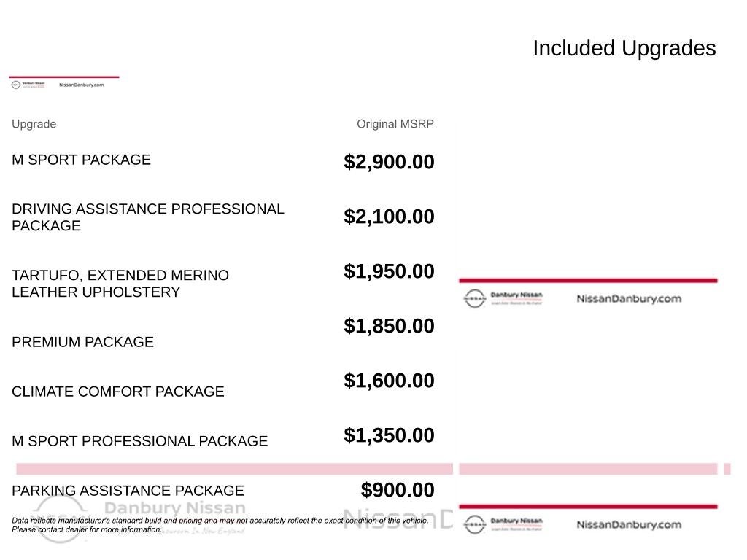Click the Upgrade column header
The image size is (747, 560).
pyautogui.click(x=34, y=124)
